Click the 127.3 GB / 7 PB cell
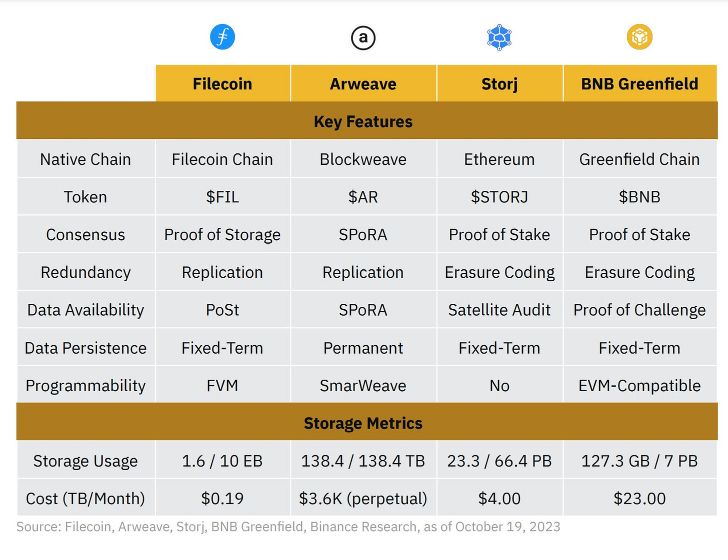This screenshot has height=560, width=728. point(640,461)
